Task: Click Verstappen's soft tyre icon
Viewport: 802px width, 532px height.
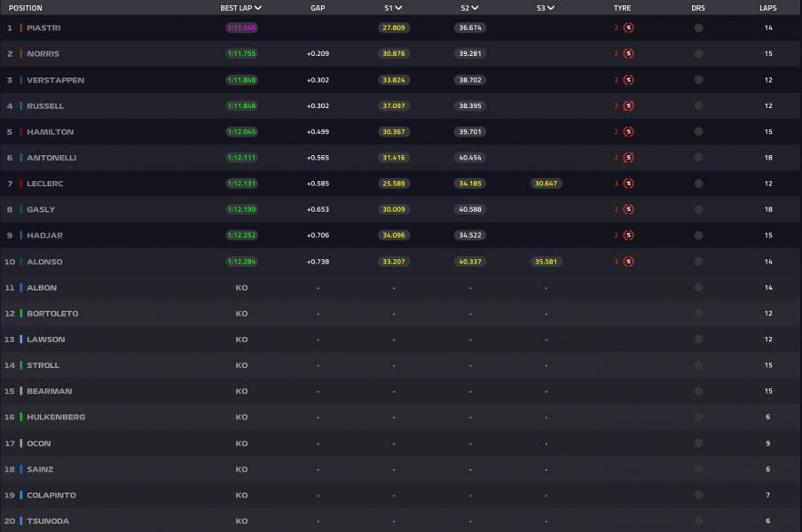Action: (x=629, y=80)
